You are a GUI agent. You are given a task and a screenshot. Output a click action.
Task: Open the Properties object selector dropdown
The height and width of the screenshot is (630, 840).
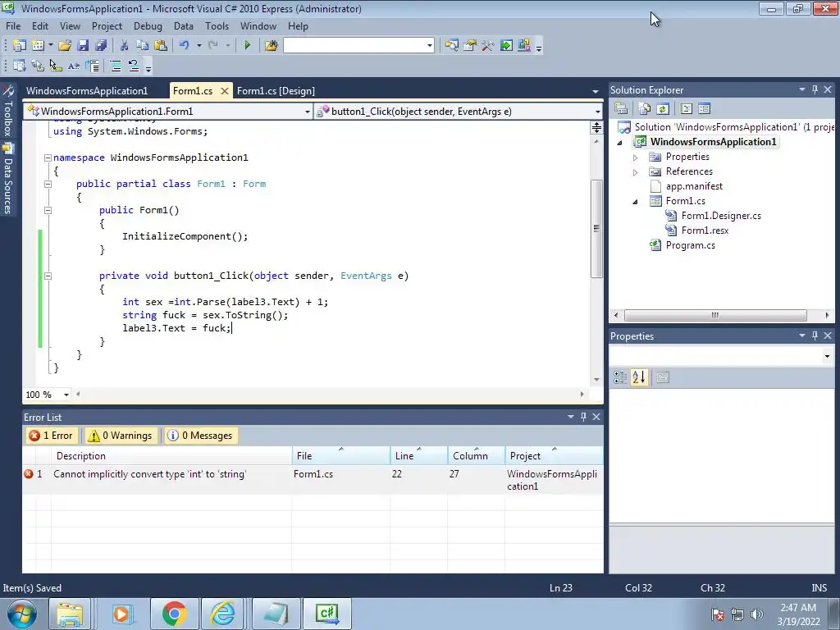point(827,356)
